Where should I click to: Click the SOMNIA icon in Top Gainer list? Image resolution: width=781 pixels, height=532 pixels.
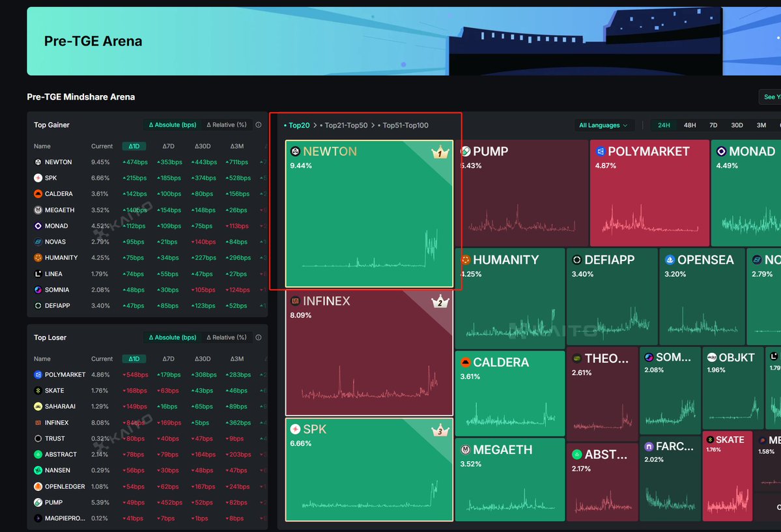point(38,289)
